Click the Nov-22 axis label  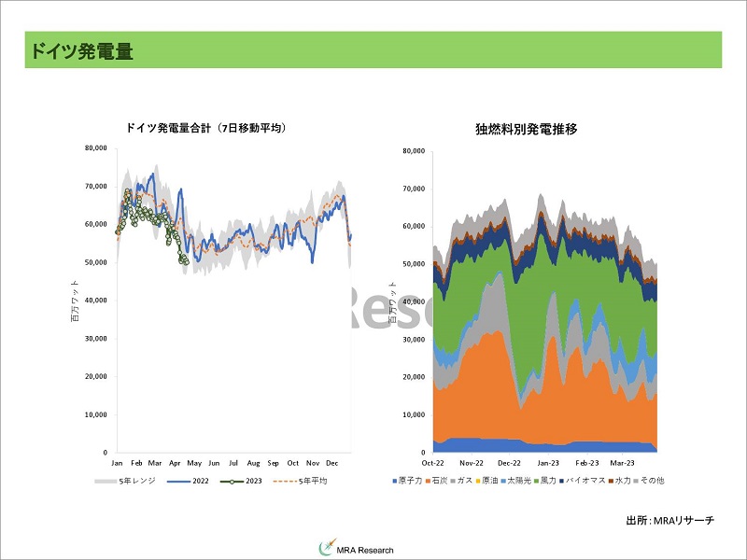point(472,463)
